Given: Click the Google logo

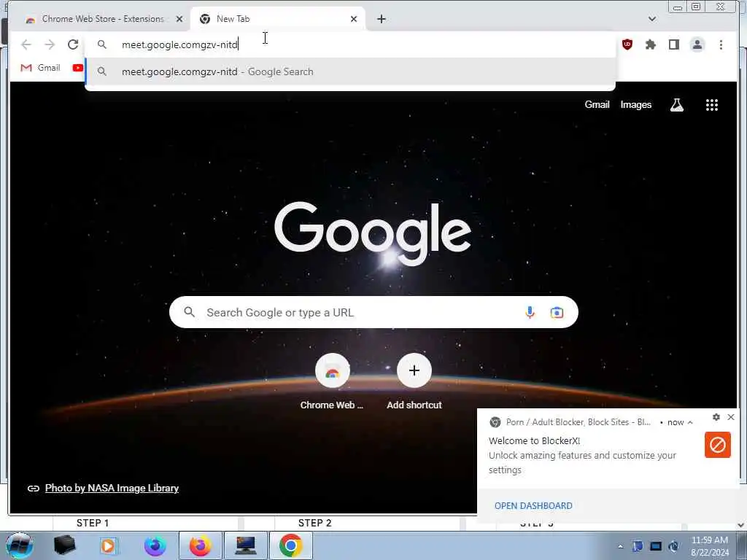Looking at the screenshot, I should coord(373,233).
